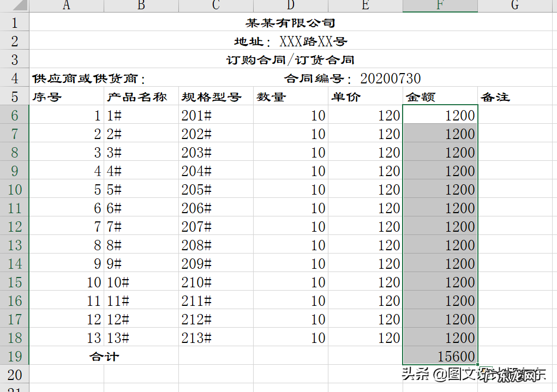Click the cell containing 15600
The height and width of the screenshot is (392, 557).
440,357
